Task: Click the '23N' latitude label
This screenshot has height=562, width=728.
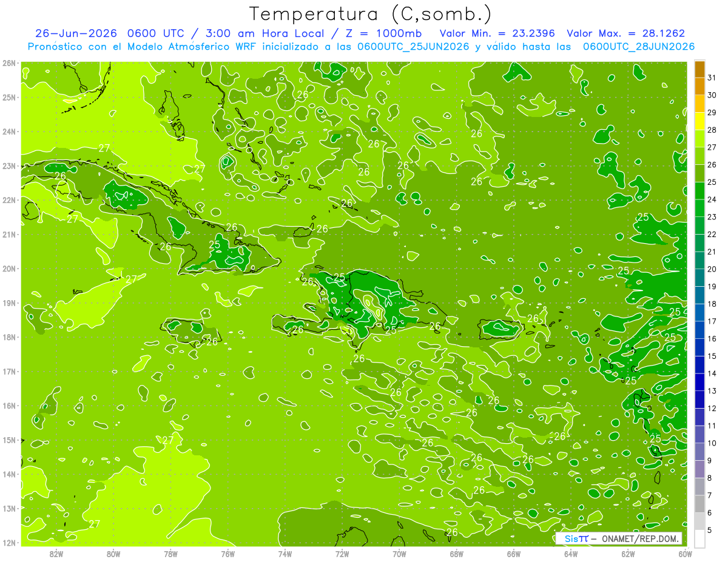Action: click(8, 166)
